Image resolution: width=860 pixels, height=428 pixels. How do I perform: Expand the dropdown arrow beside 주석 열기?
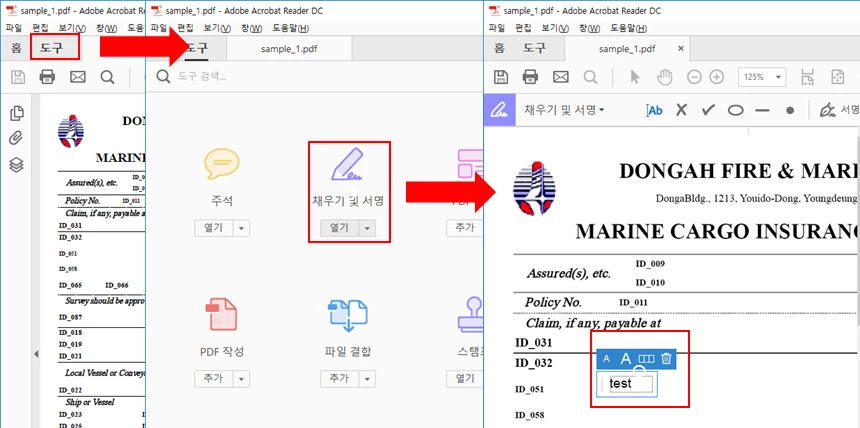241,228
